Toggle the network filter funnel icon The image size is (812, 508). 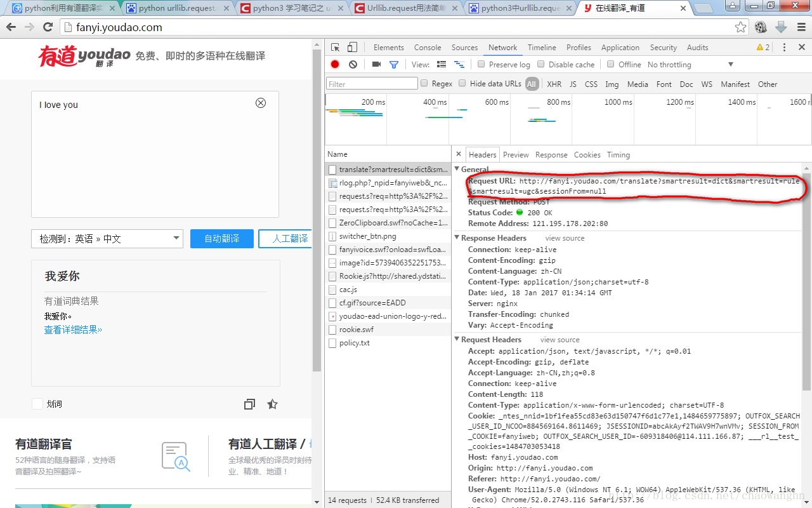tap(394, 64)
